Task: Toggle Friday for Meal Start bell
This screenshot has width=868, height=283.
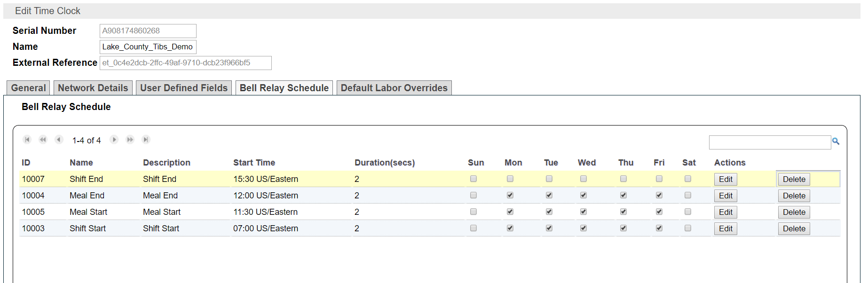Action: click(x=659, y=212)
